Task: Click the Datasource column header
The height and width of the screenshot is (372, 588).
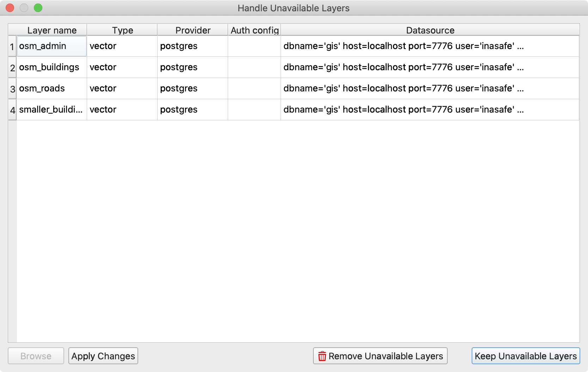Action: (x=430, y=30)
